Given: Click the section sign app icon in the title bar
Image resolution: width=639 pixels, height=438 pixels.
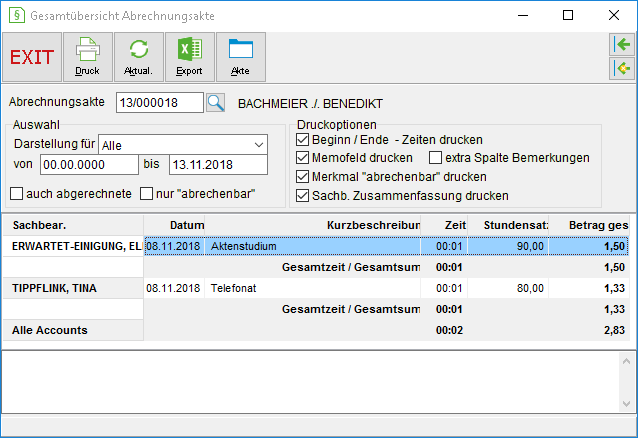Looking at the screenshot, I should pyautogui.click(x=17, y=15).
